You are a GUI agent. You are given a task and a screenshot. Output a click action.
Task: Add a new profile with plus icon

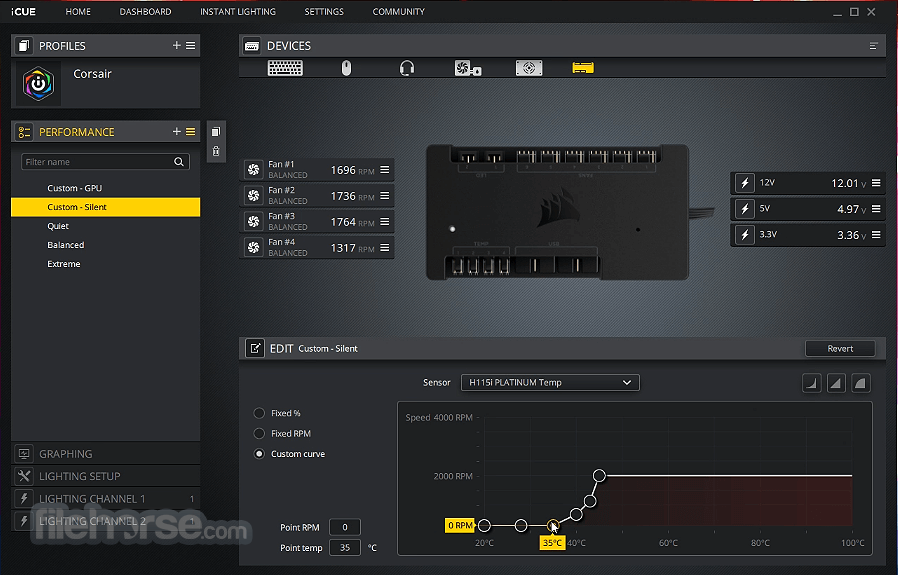(x=176, y=45)
